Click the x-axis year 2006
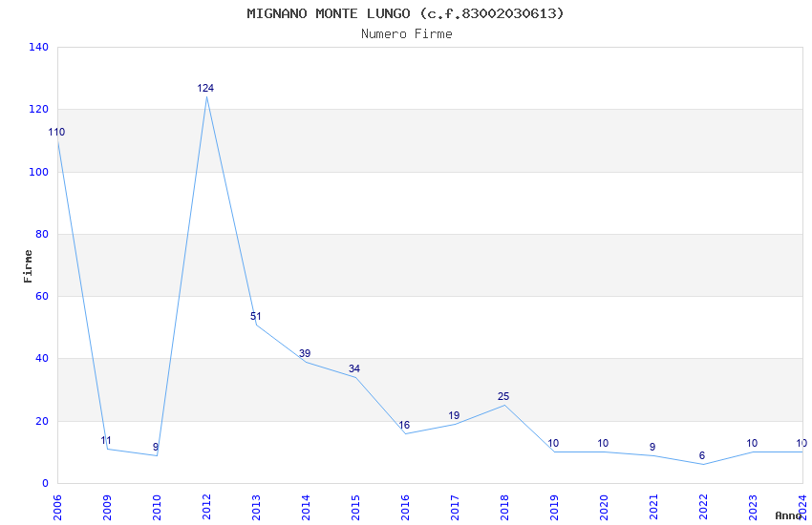The width and height of the screenshot is (812, 525). 57,507
